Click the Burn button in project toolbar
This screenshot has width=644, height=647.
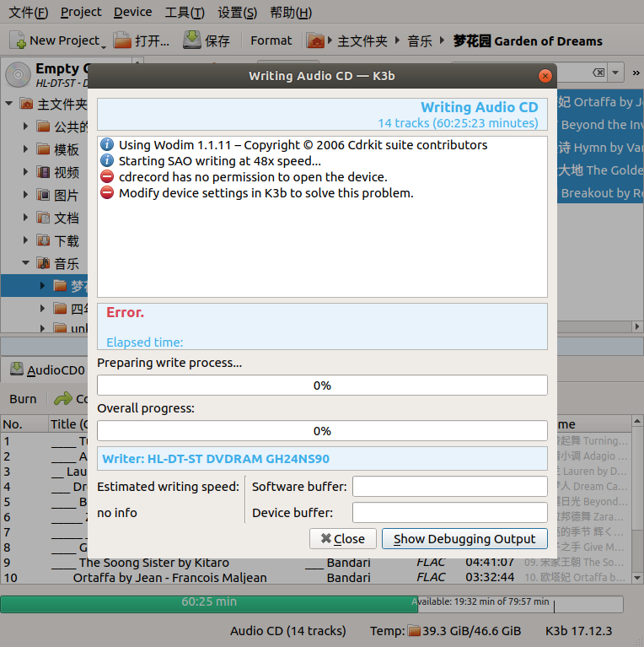(23, 399)
